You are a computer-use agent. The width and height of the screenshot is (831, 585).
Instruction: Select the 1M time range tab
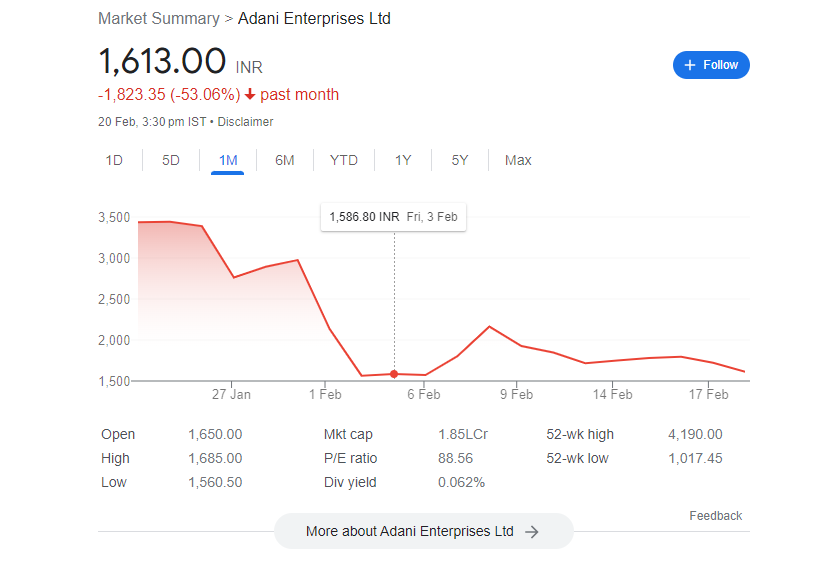pos(228,160)
